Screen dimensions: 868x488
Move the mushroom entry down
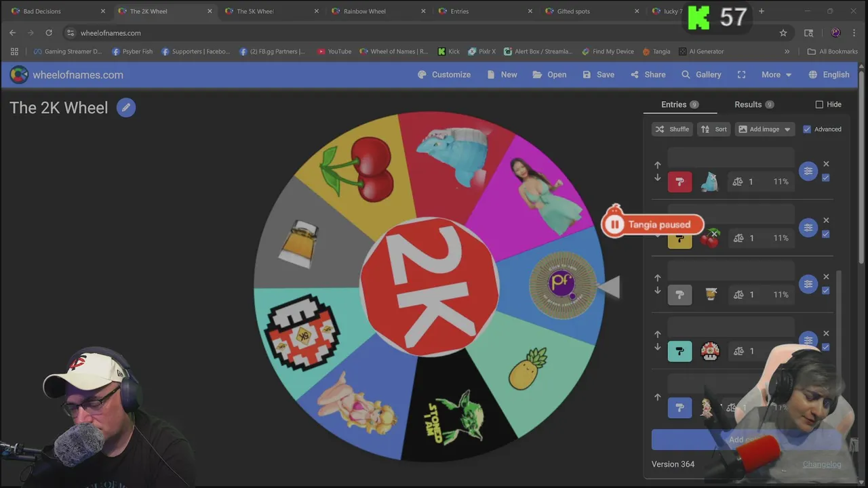pyautogui.click(x=657, y=347)
